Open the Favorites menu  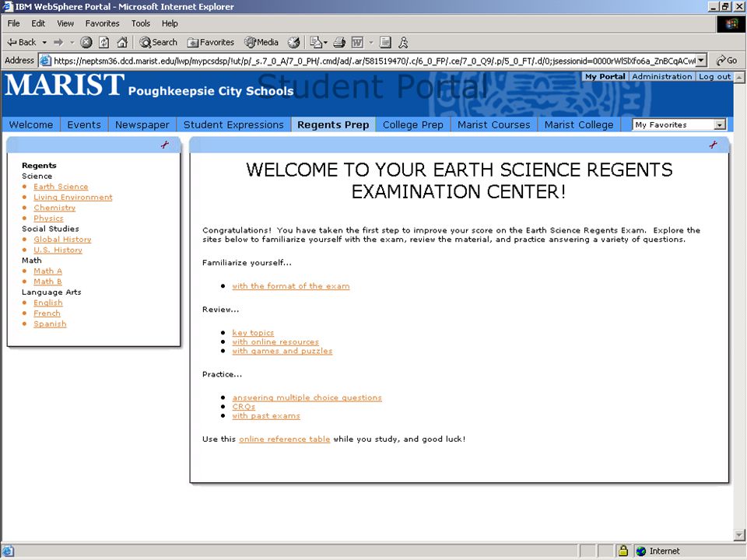click(103, 23)
